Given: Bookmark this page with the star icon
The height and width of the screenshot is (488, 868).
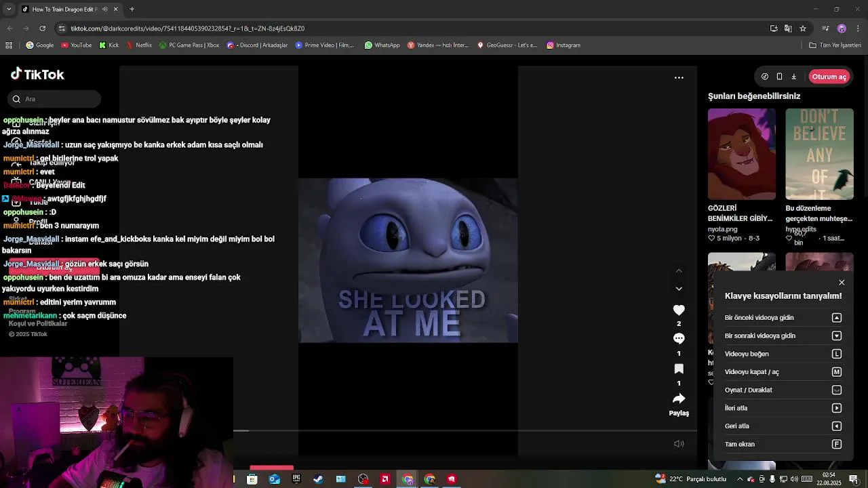Looking at the screenshot, I should click(803, 28).
